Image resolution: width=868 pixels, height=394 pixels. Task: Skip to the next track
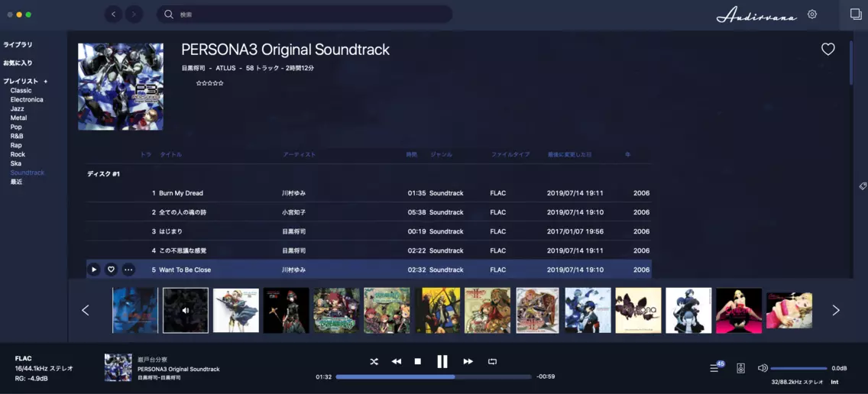(x=468, y=361)
